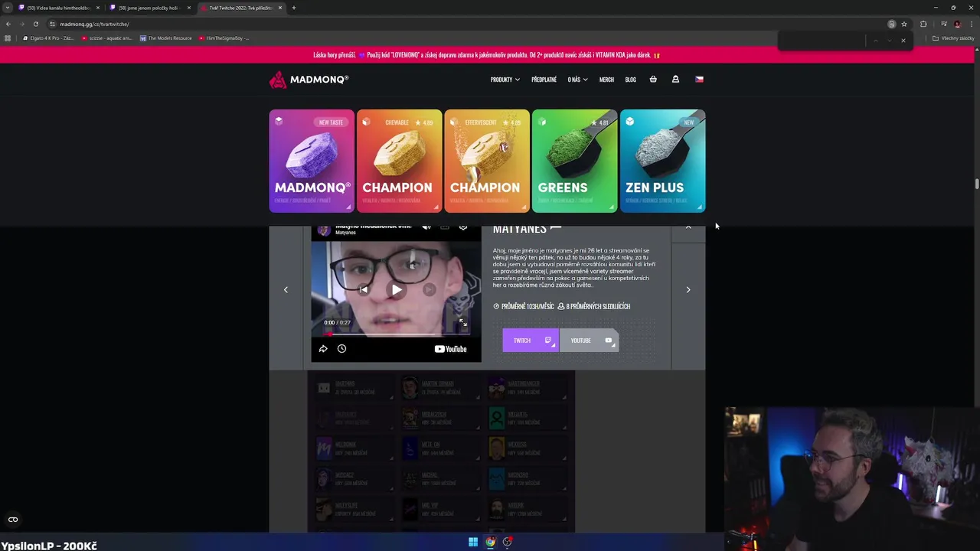Bookmark this page with star icon

[x=903, y=24]
